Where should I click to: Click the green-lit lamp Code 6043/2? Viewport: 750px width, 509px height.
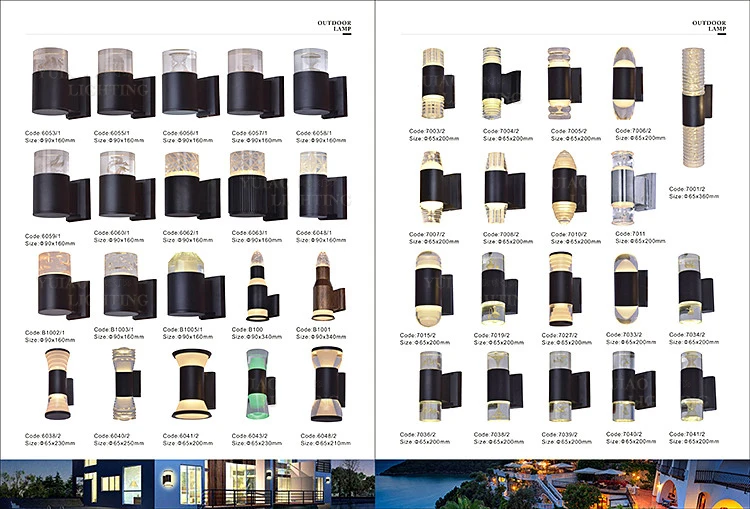pos(261,384)
